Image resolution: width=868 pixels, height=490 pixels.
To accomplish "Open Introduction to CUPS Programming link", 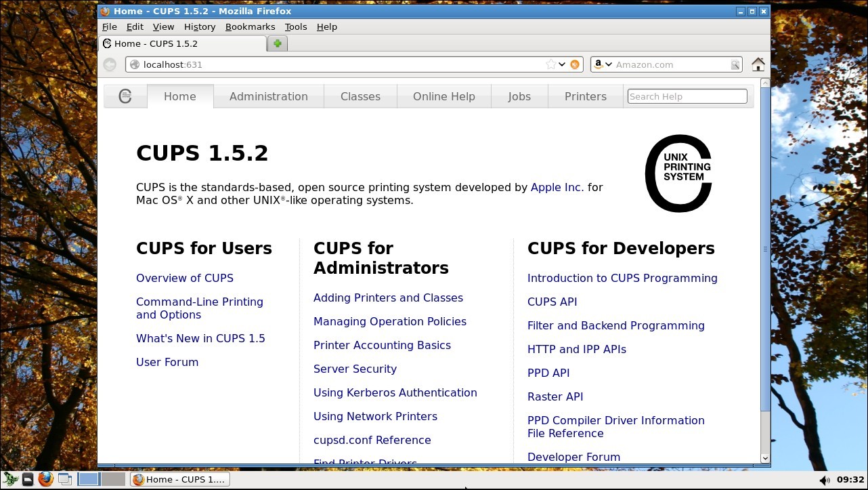I will (622, 278).
